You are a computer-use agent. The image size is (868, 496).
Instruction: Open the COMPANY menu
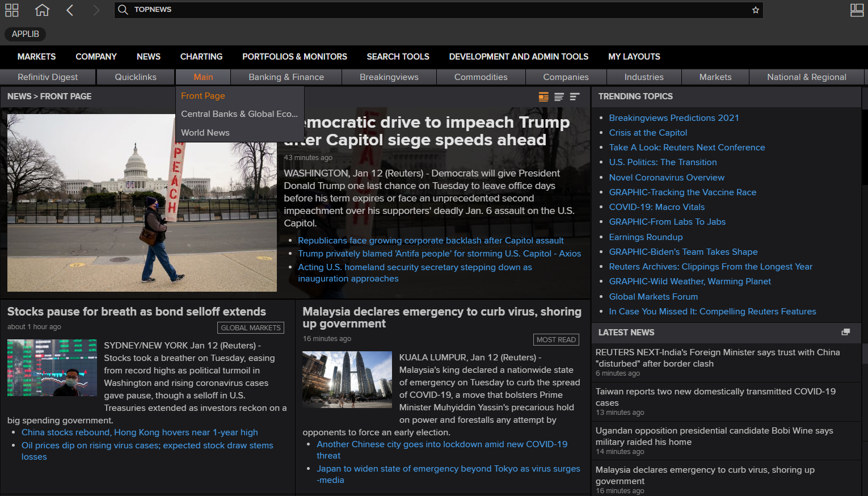tap(96, 57)
